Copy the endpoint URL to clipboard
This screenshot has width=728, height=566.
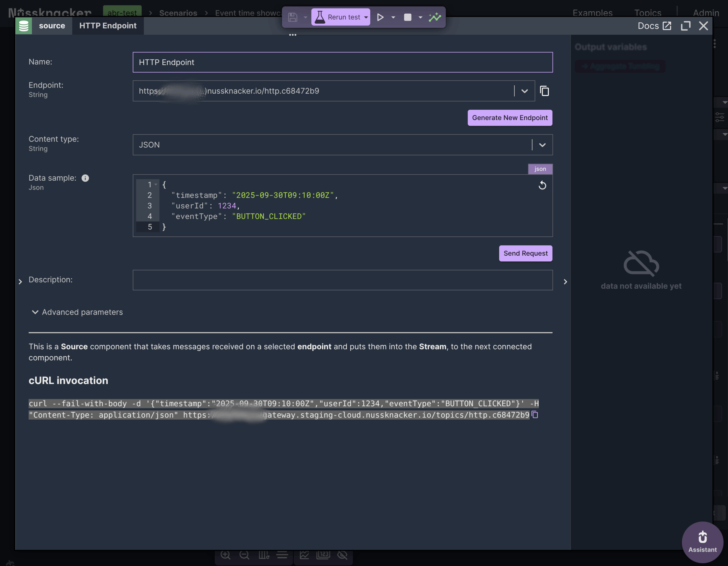point(544,91)
